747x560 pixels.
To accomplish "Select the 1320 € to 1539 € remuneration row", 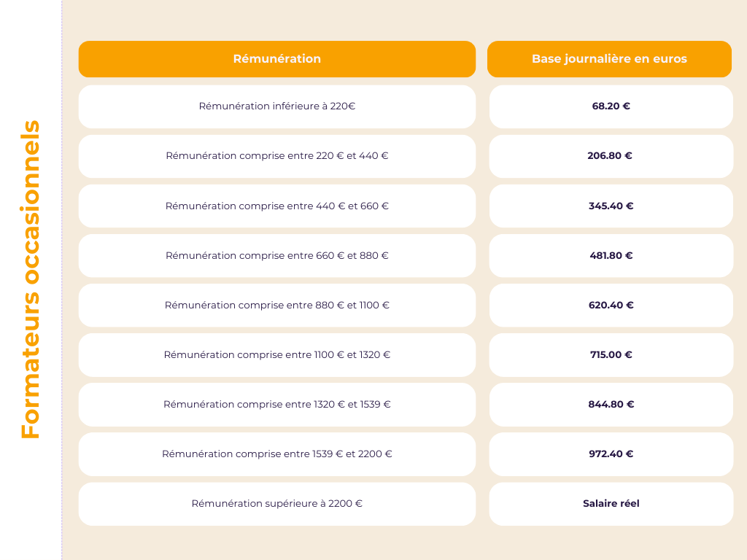I will tap(277, 404).
